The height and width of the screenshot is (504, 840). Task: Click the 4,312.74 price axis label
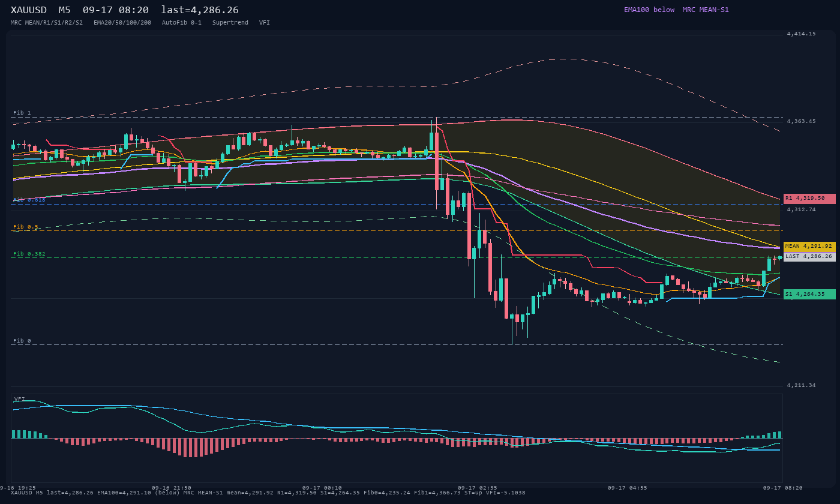pos(802,209)
